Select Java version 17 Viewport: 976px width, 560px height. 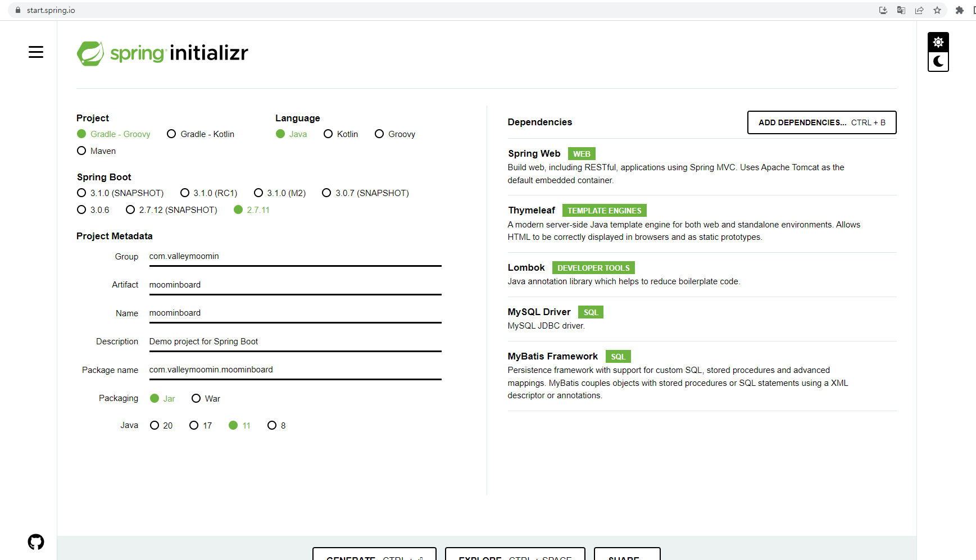201,425
